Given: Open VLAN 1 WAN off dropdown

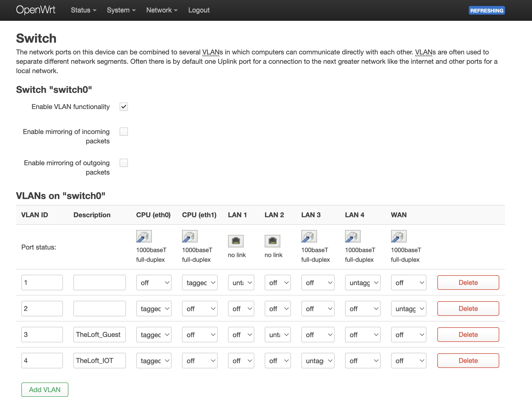Looking at the screenshot, I should point(409,283).
